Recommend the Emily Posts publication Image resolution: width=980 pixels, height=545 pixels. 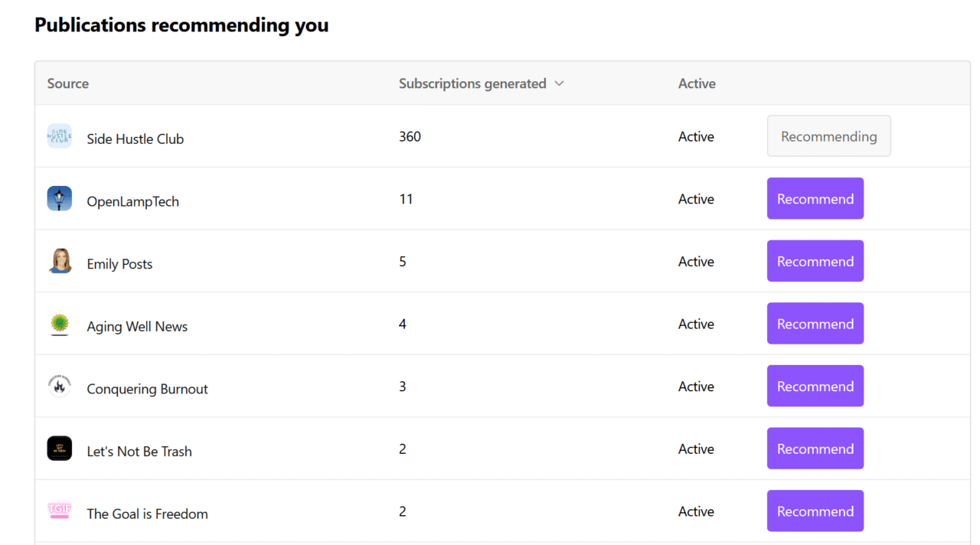click(x=815, y=262)
